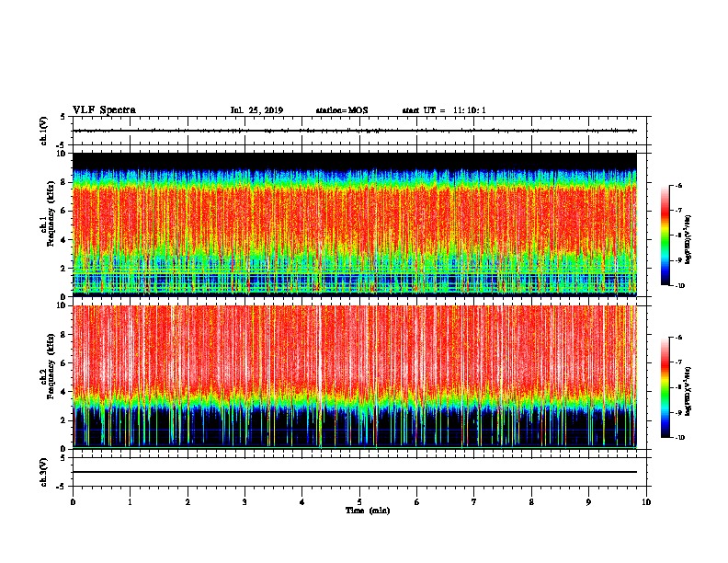Click ch.2 frequency axis tick "2"
Image resolution: width=728 pixels, height=563 pixels.
pos(63,420)
